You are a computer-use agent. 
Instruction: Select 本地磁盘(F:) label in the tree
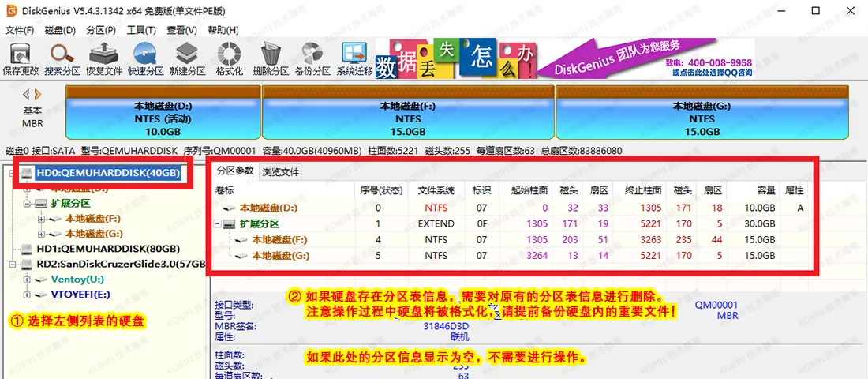(x=94, y=218)
